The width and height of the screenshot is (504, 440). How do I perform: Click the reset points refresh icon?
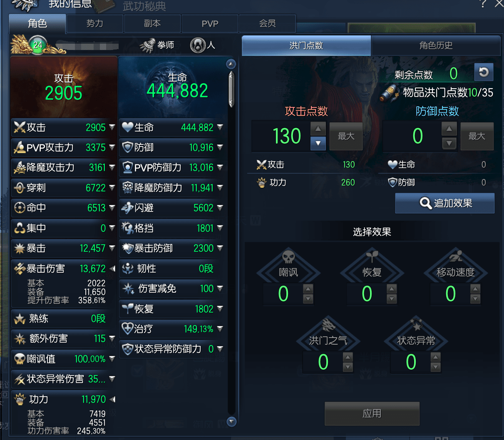click(x=484, y=72)
